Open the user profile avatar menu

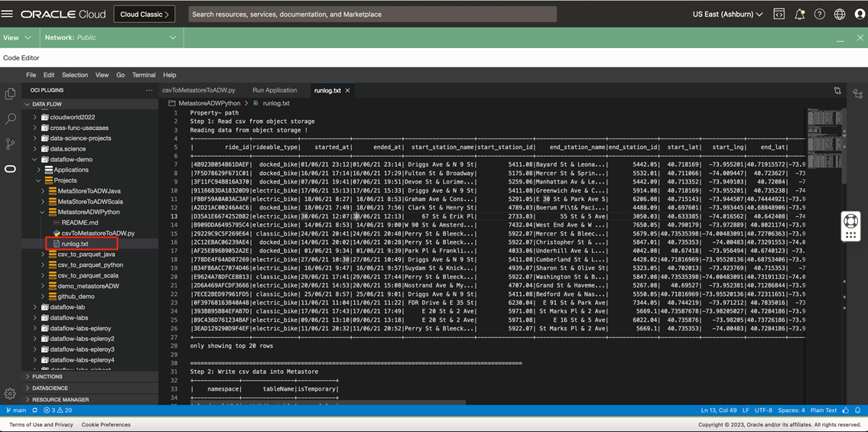(x=859, y=15)
